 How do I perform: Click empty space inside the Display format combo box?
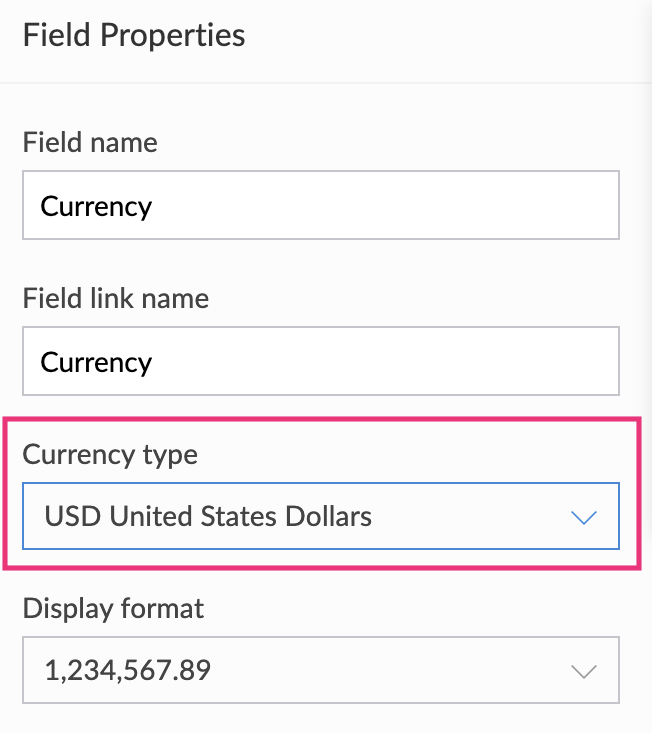coord(400,670)
